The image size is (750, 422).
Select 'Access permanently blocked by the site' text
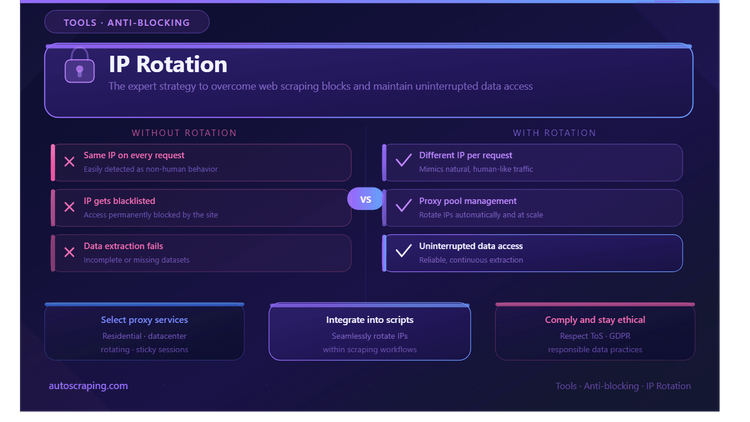(151, 215)
